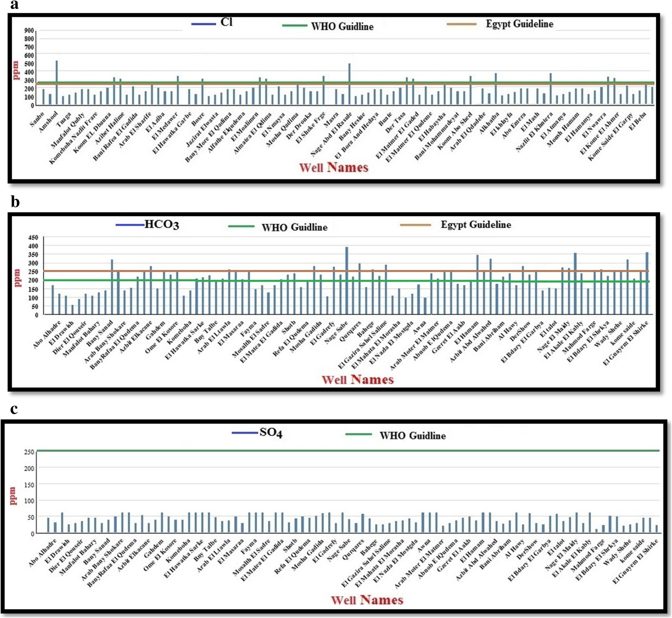Click the 'El Medawer' well label
Screen dimensions: 672x618
click(x=165, y=125)
